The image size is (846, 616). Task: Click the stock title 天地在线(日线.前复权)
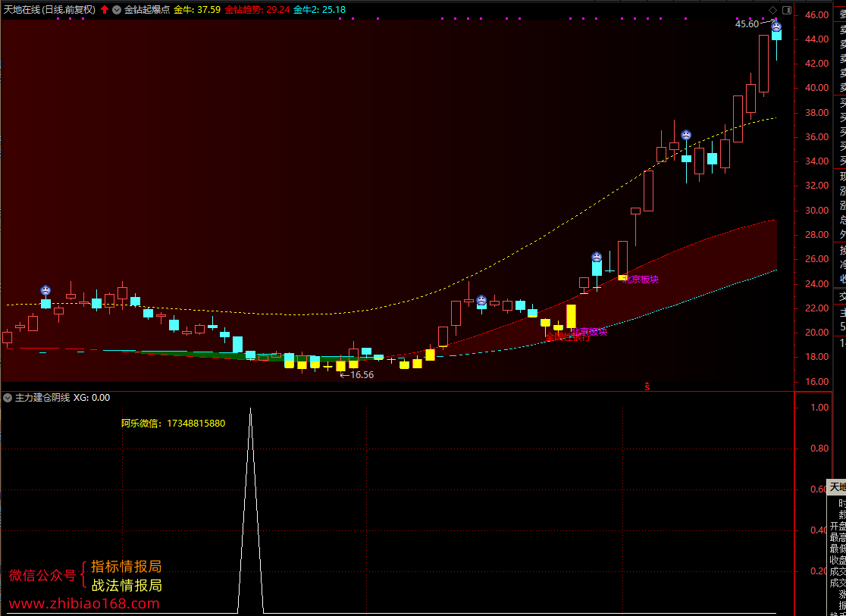(x=49, y=10)
